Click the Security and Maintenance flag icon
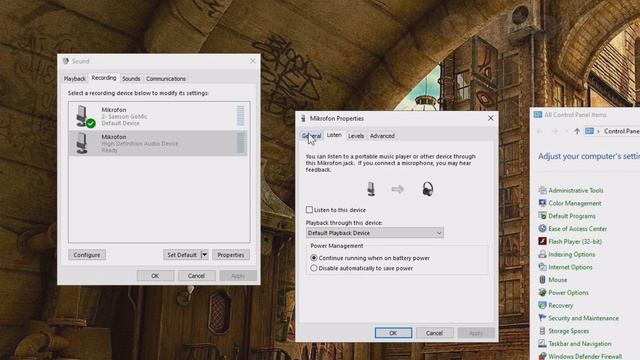The height and width of the screenshot is (360, 640). point(542,318)
